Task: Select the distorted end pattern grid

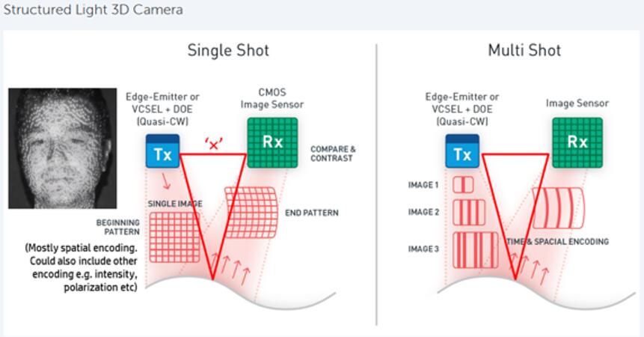Action: [x=251, y=213]
